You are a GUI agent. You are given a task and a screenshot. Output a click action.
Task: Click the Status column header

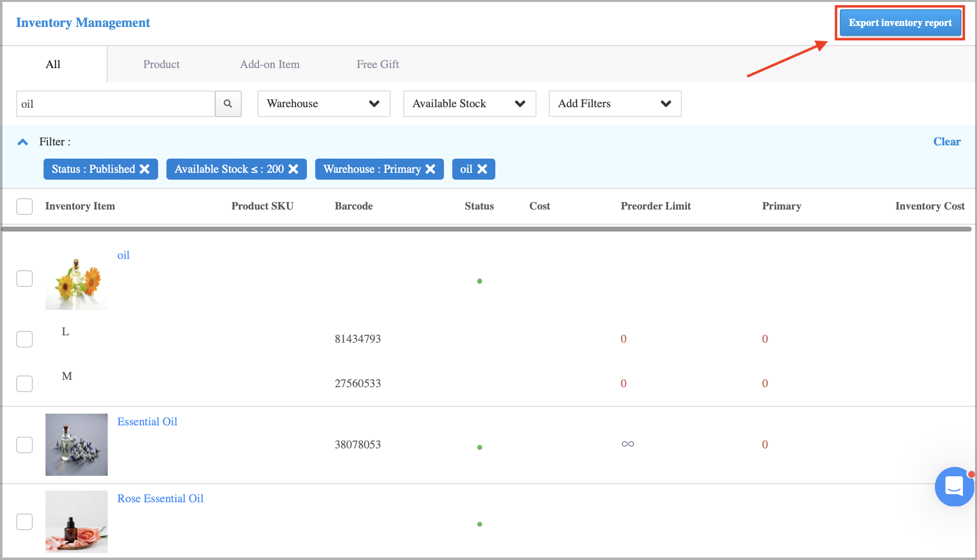coord(479,206)
